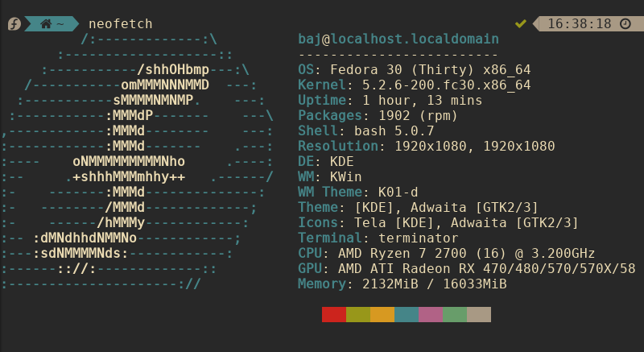Click ASCII art text 'shhOHbmp'
This screenshot has width=644, height=352.
177,70
